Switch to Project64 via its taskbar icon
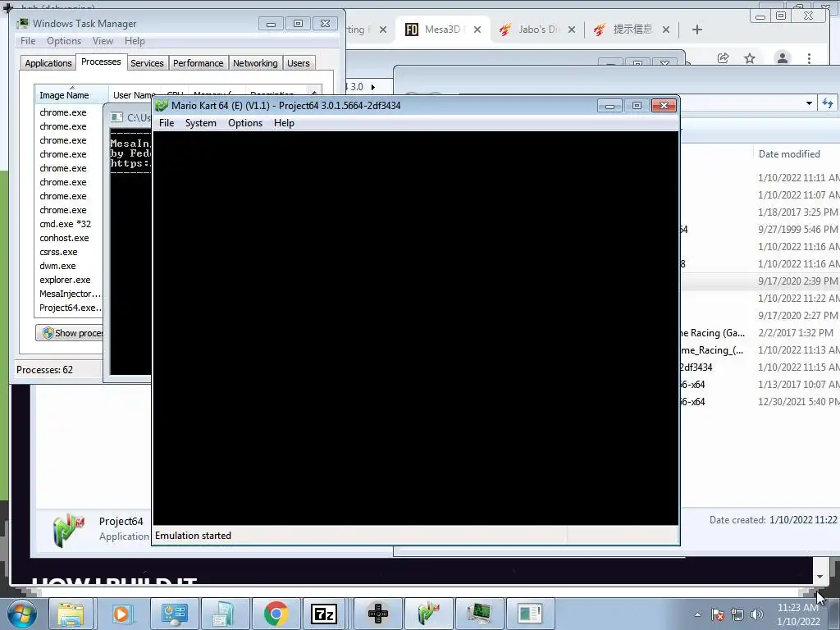This screenshot has height=630, width=840. click(x=429, y=614)
